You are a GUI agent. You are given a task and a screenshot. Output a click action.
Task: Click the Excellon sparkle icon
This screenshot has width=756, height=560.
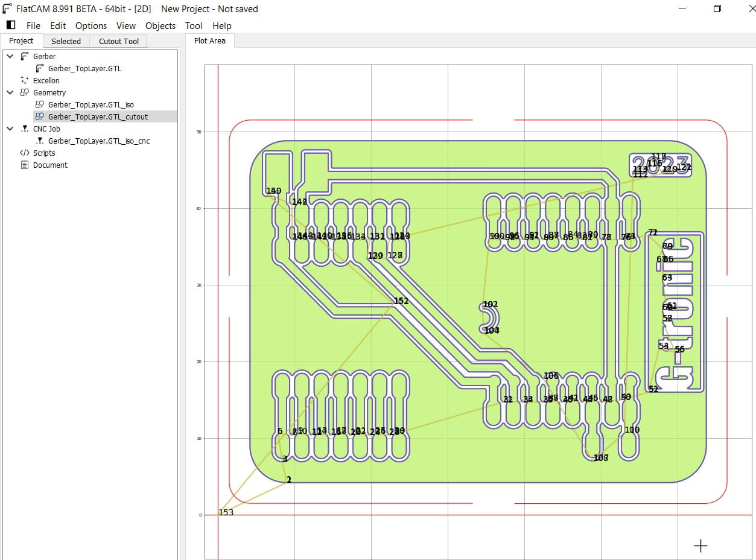[25, 80]
